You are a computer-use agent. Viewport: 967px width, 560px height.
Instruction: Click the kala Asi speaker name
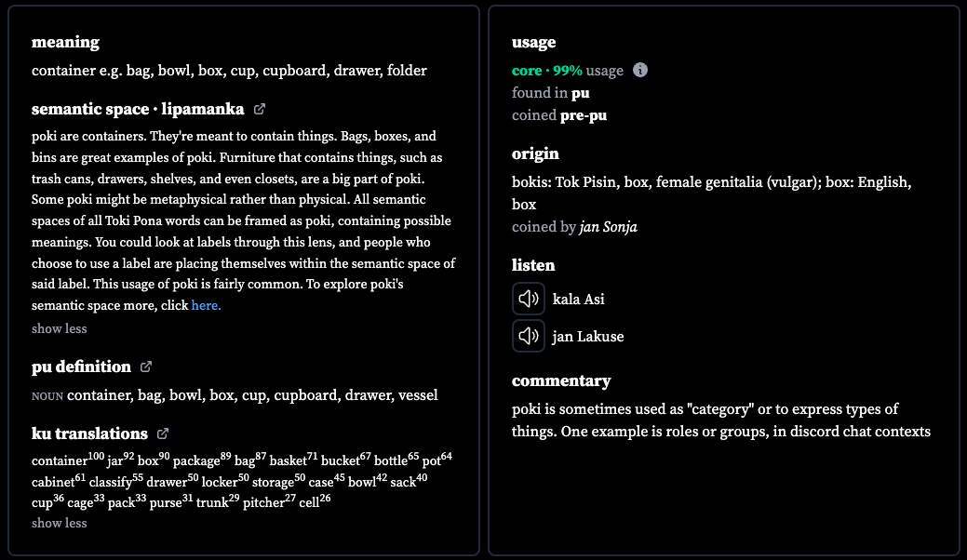579,300
